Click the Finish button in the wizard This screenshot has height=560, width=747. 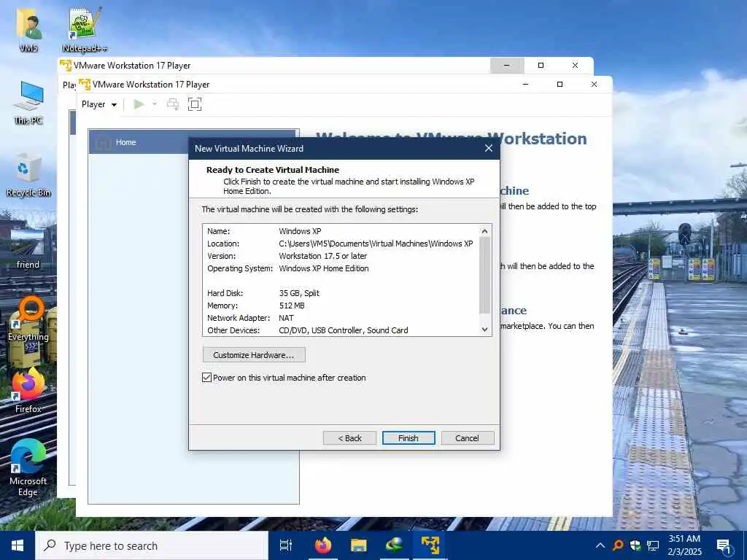[x=409, y=438]
